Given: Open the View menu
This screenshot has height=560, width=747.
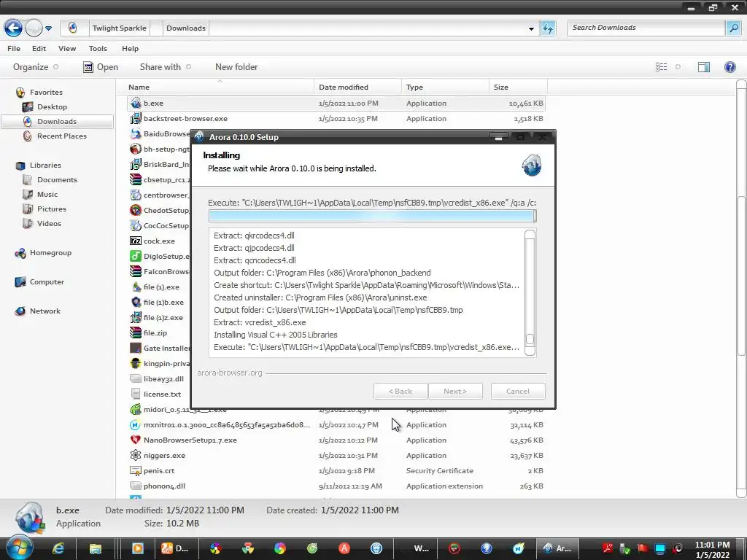Looking at the screenshot, I should tap(67, 49).
